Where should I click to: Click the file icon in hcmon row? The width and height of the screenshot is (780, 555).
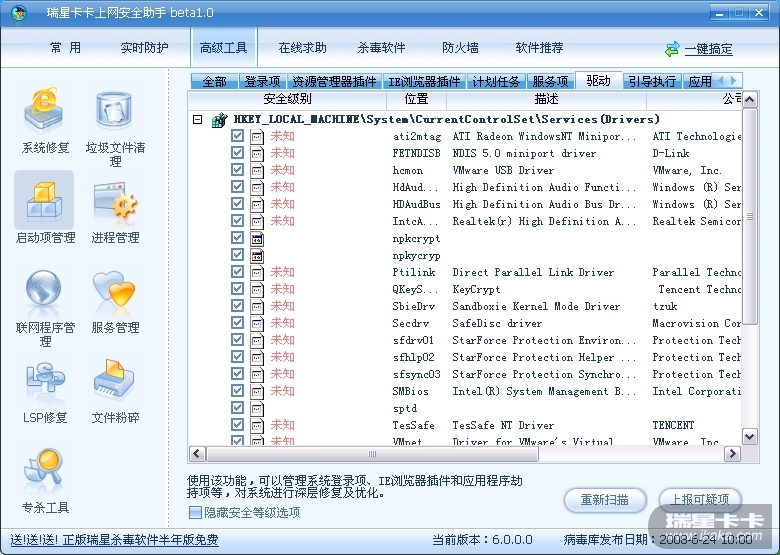257,171
